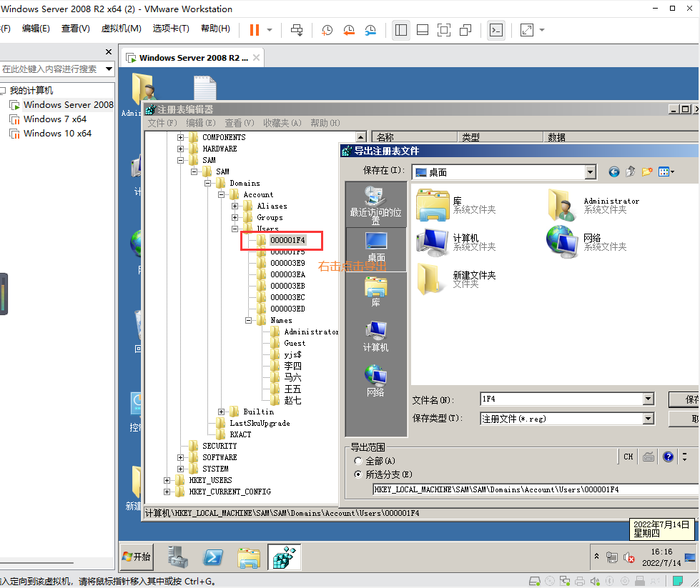Click the send Ctrl+Alt+Del toolbar icon
This screenshot has width=700, height=588.
[x=297, y=30]
